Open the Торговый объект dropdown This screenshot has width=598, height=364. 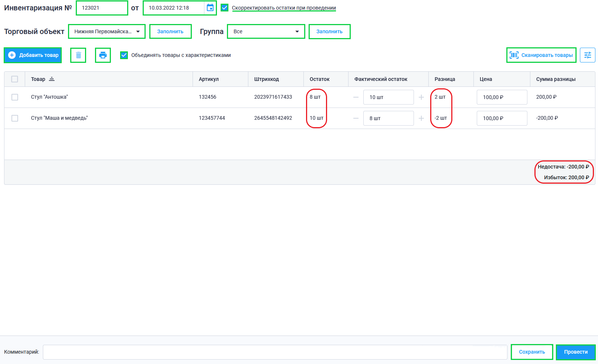pyautogui.click(x=107, y=31)
